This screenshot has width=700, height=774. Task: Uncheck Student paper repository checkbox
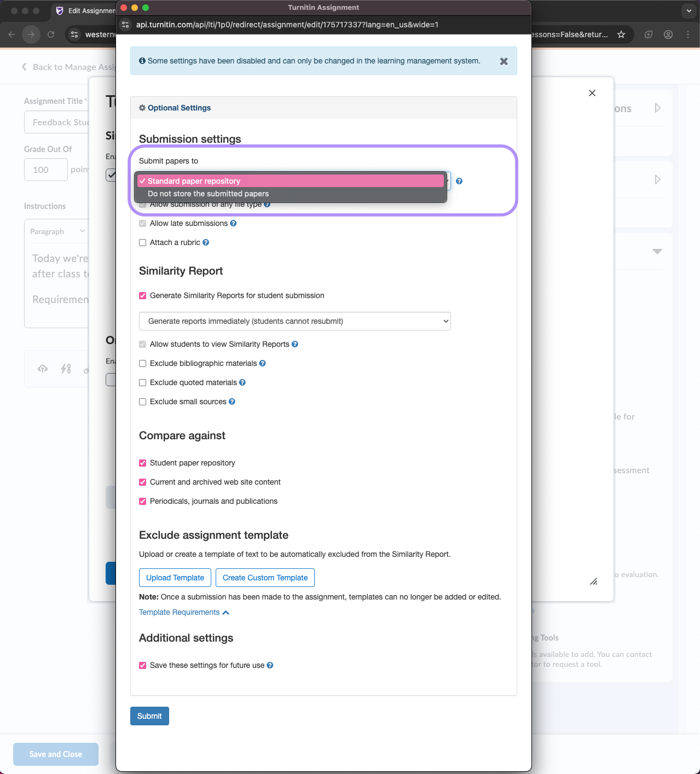tap(143, 463)
